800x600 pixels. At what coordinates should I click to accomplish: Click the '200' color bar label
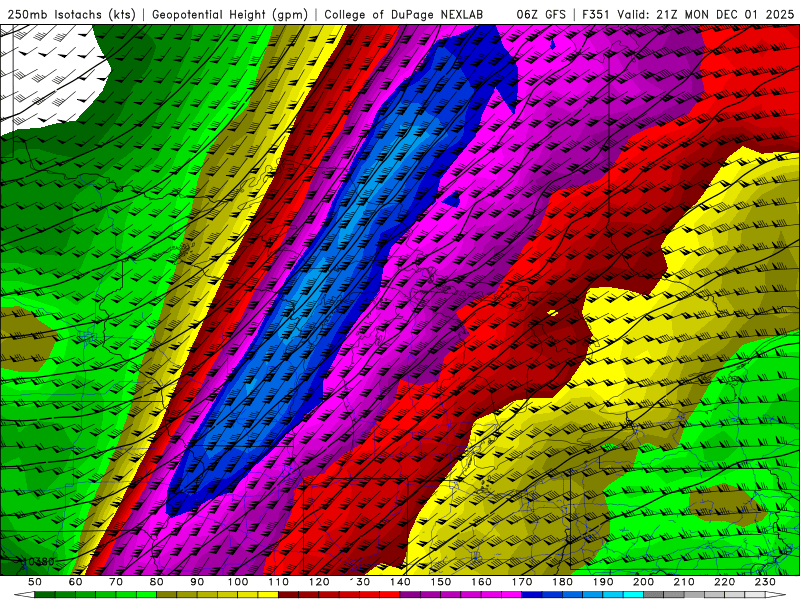pos(643,582)
